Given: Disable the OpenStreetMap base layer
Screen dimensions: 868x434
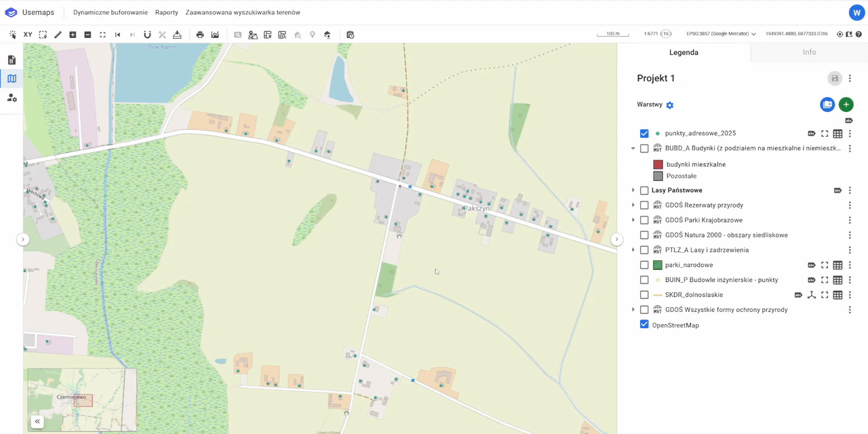Looking at the screenshot, I should point(644,325).
